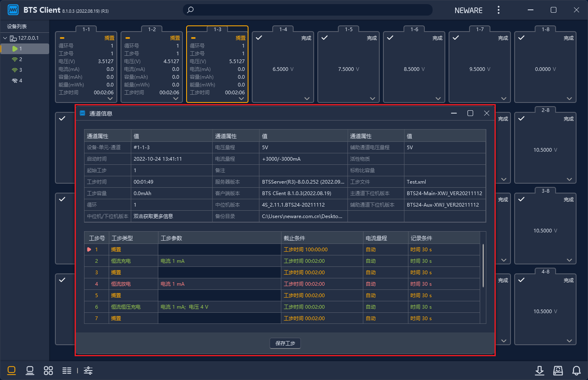
Task: Select the second single-channel view icon
Action: pyautogui.click(x=30, y=371)
